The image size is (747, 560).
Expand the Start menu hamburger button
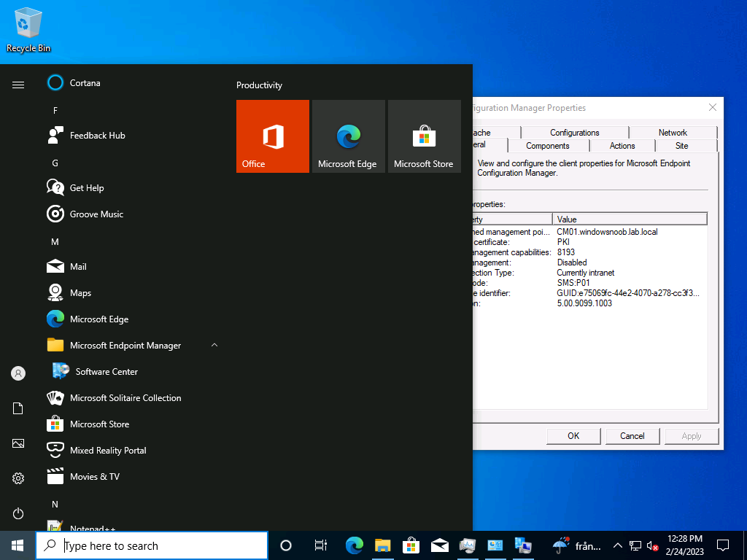point(18,85)
